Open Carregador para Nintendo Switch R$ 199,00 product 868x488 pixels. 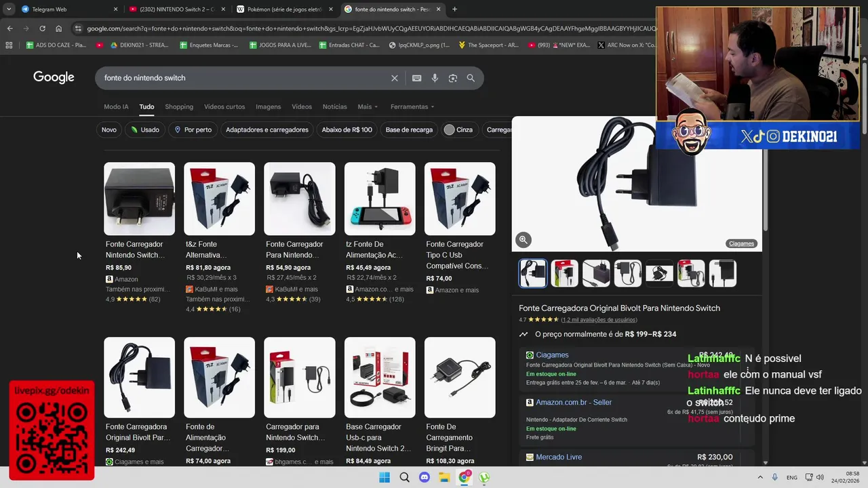[x=299, y=401]
